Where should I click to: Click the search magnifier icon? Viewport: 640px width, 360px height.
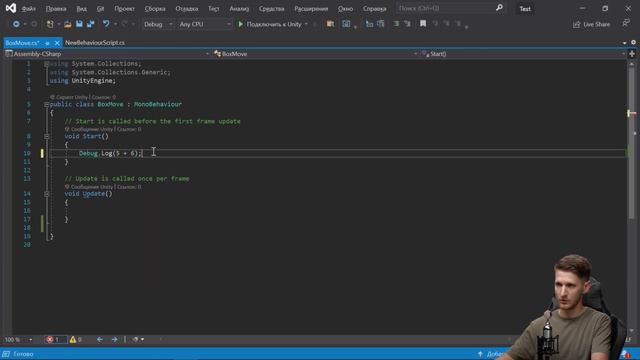pyautogui.click(x=499, y=8)
